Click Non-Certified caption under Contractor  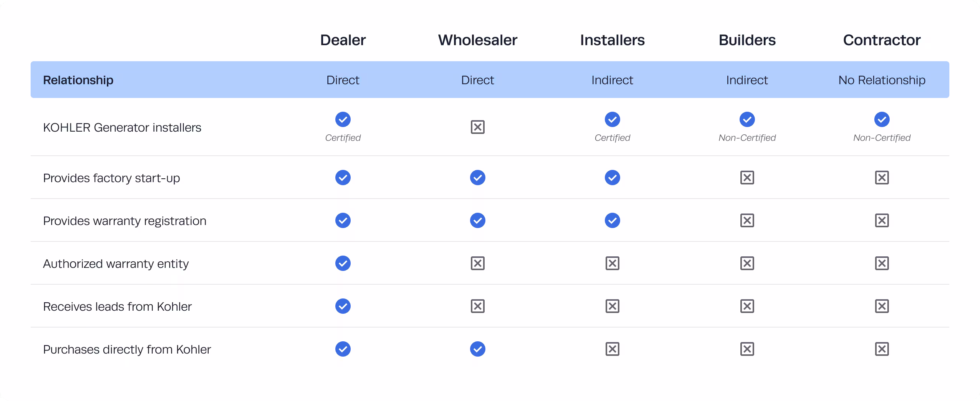(x=882, y=138)
